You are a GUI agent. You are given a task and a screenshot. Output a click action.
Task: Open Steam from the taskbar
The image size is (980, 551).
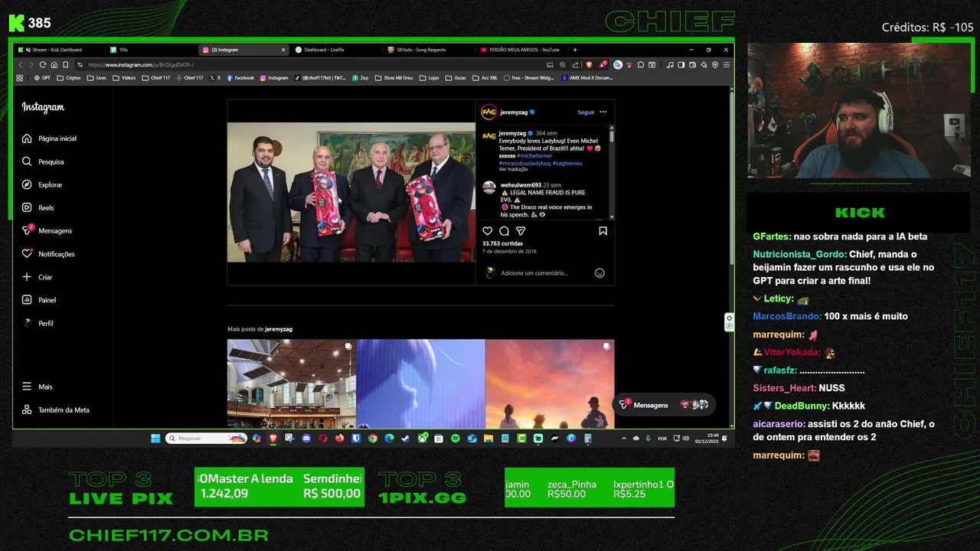click(x=406, y=439)
